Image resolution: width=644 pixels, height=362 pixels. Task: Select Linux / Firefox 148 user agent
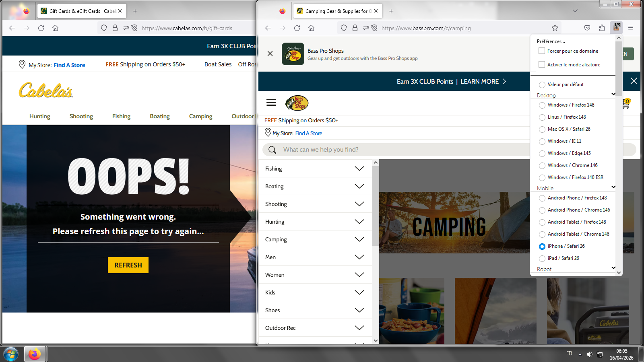[x=542, y=117]
